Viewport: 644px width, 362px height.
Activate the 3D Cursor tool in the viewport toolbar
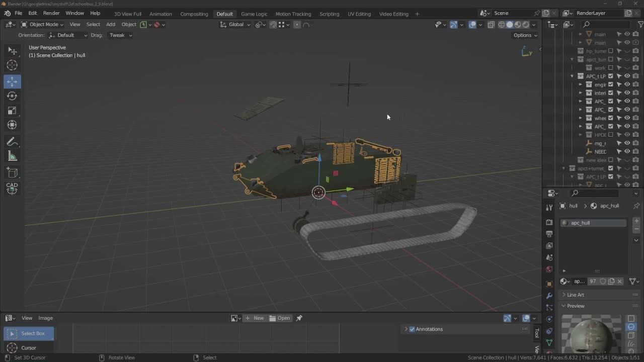point(12,65)
